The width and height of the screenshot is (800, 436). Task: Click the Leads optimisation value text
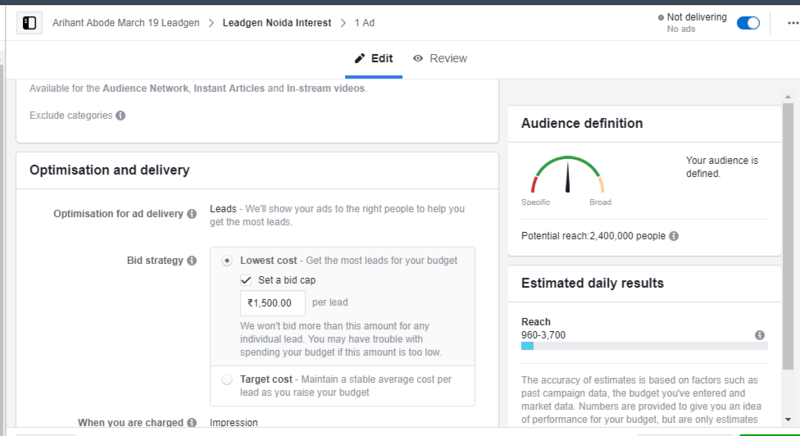pyautogui.click(x=223, y=209)
